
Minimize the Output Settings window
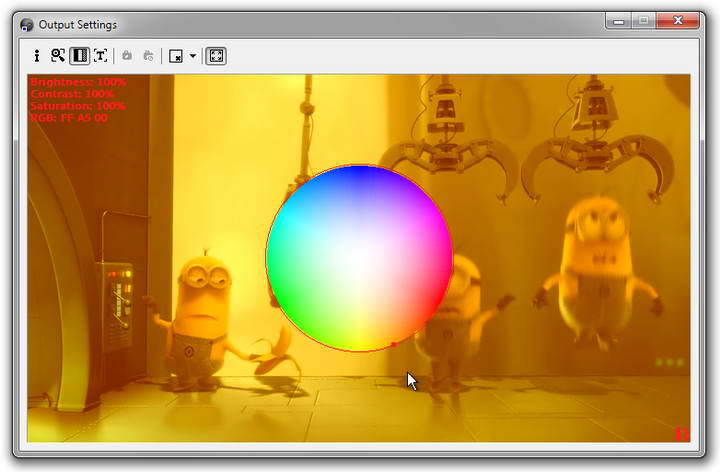tap(619, 22)
